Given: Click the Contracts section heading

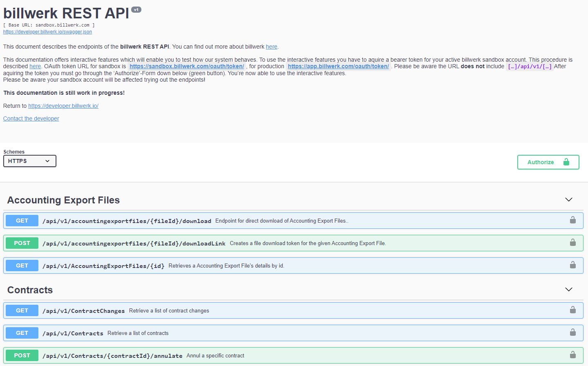Looking at the screenshot, I should point(30,290).
